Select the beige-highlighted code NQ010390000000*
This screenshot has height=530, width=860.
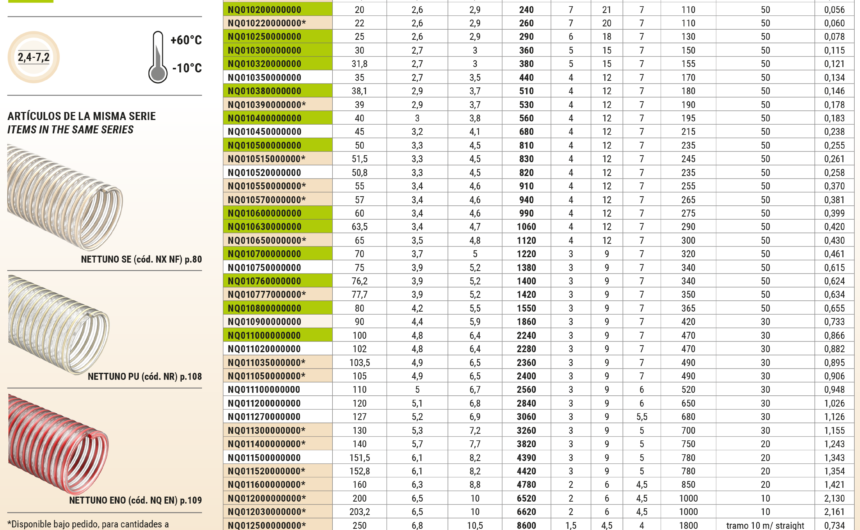(266, 104)
